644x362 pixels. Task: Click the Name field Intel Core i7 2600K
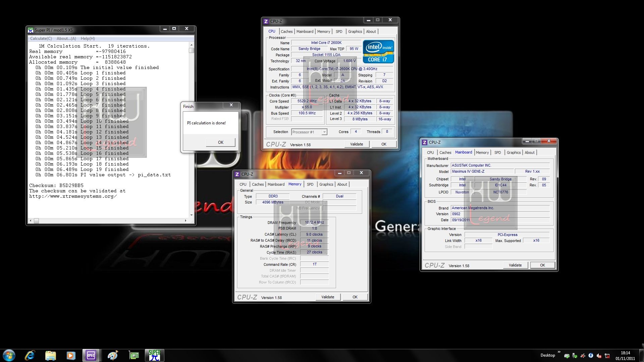(x=326, y=43)
